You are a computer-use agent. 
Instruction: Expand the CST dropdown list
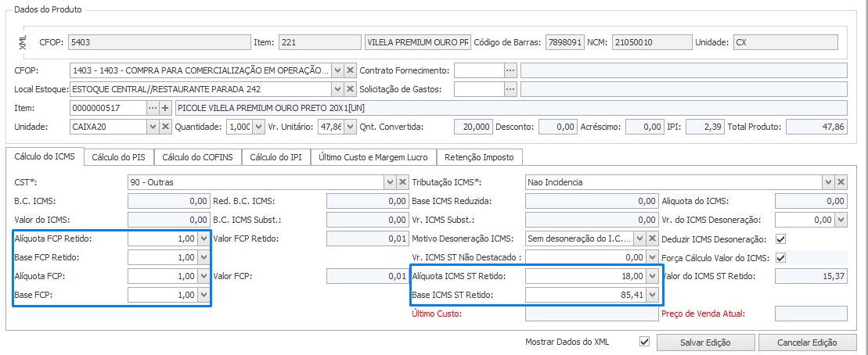pos(390,182)
